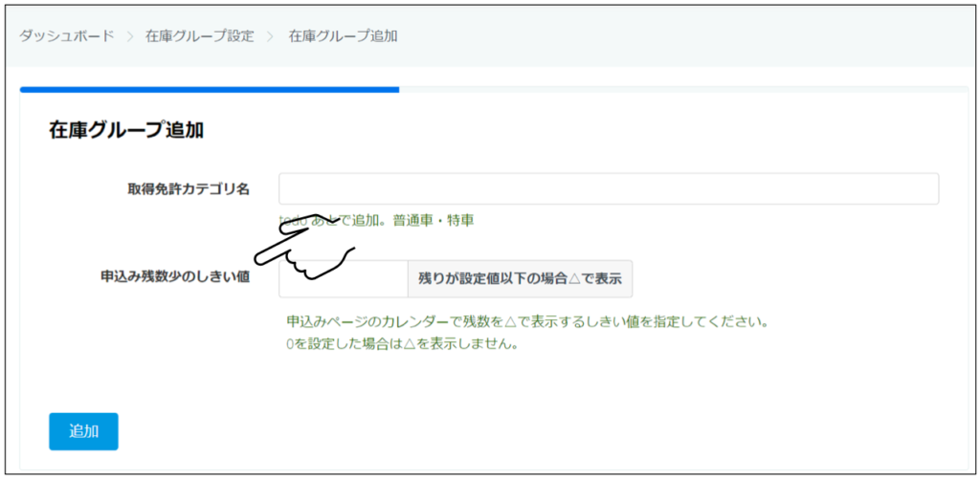
Task: Click the 在庫グループ追加 page heading
Action: pyautogui.click(x=125, y=131)
